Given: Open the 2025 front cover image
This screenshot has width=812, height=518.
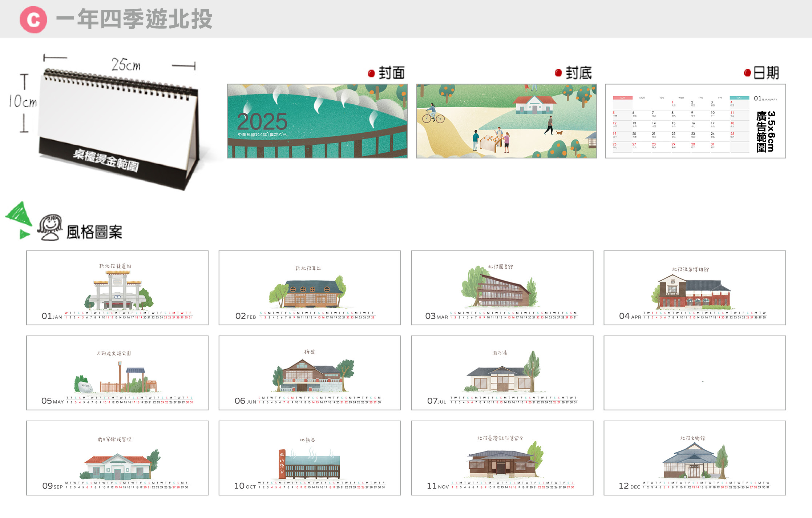Looking at the screenshot, I should coord(317,121).
